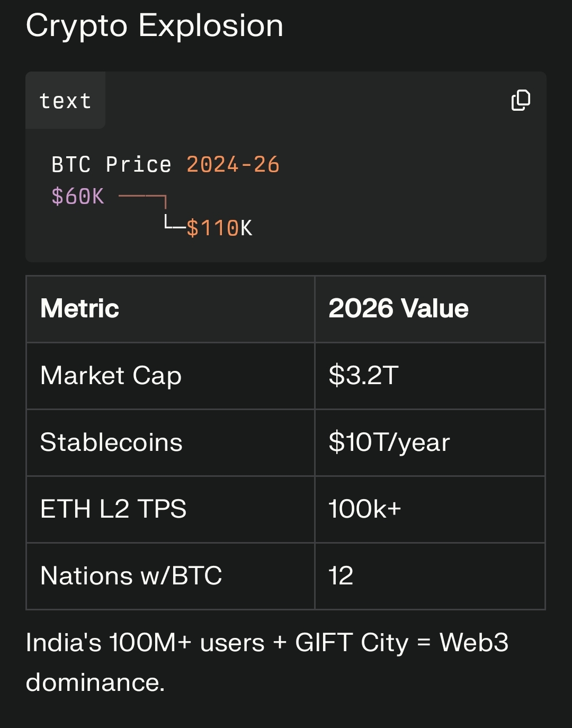Click the Metric column header
Image resolution: width=572 pixels, height=728 pixels.
click(80, 308)
